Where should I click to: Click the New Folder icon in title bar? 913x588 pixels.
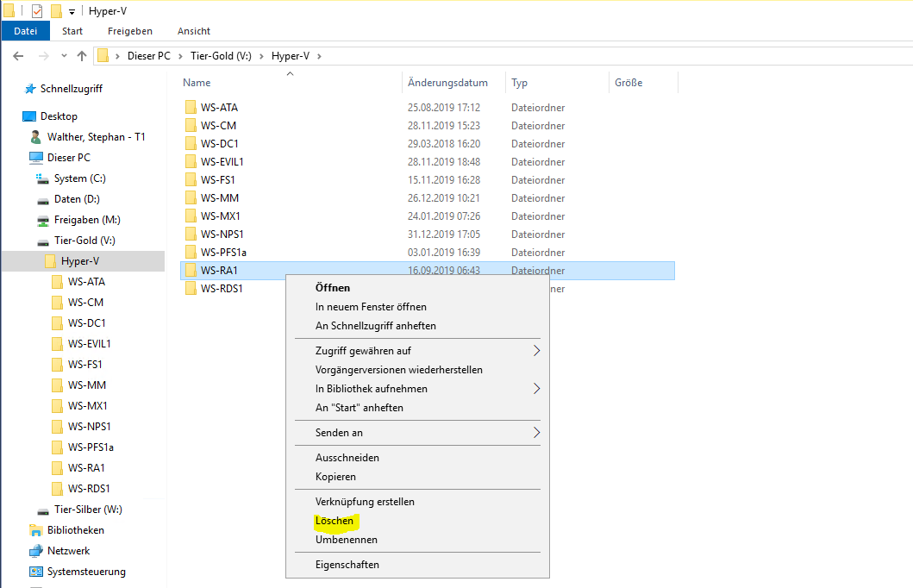pos(56,10)
